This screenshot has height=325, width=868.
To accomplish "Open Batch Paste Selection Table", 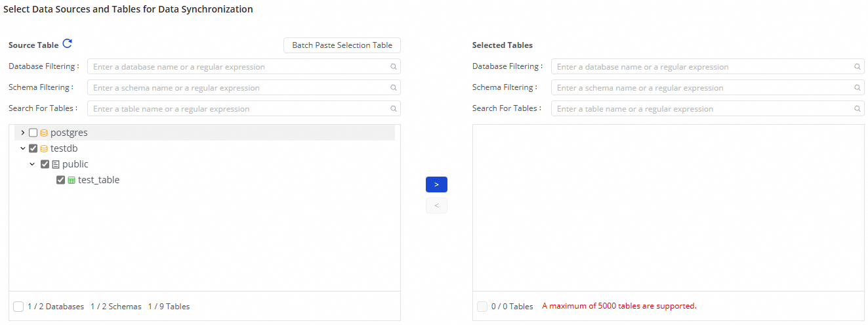I will click(x=342, y=45).
